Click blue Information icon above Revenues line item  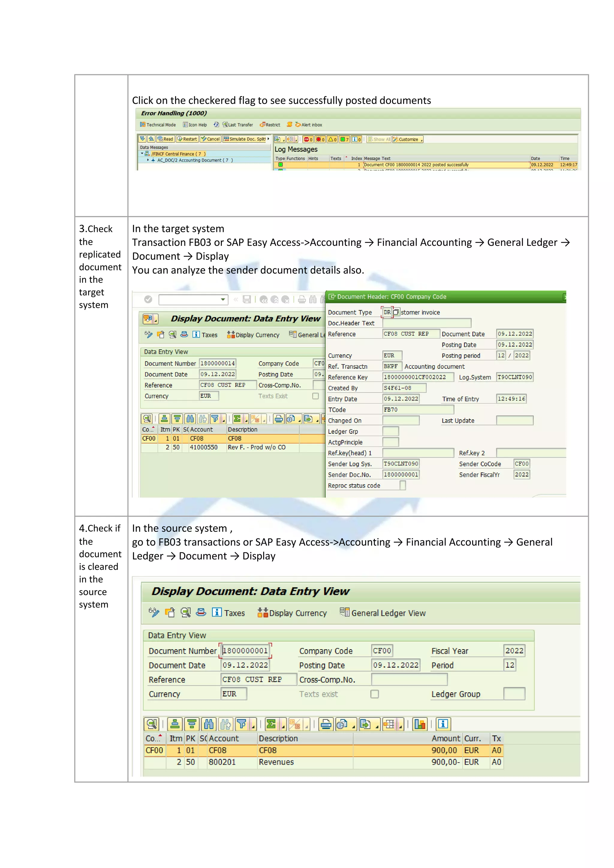pos(443,724)
